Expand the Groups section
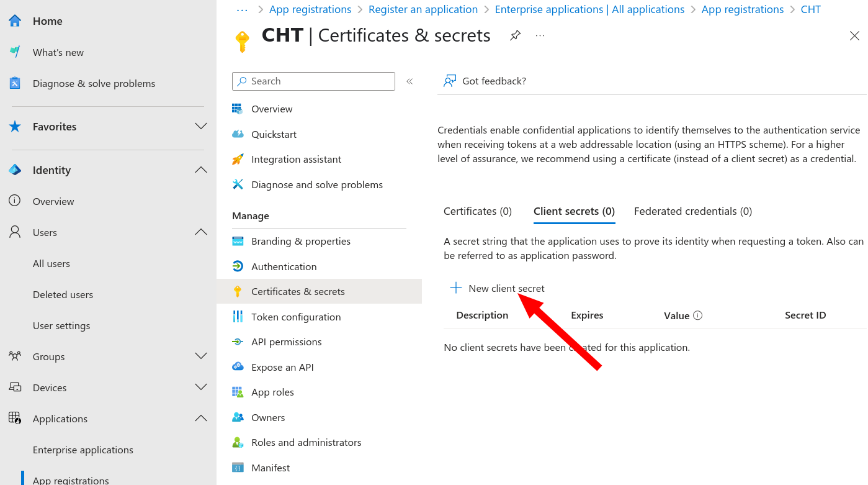This screenshot has width=868, height=485. (x=201, y=356)
